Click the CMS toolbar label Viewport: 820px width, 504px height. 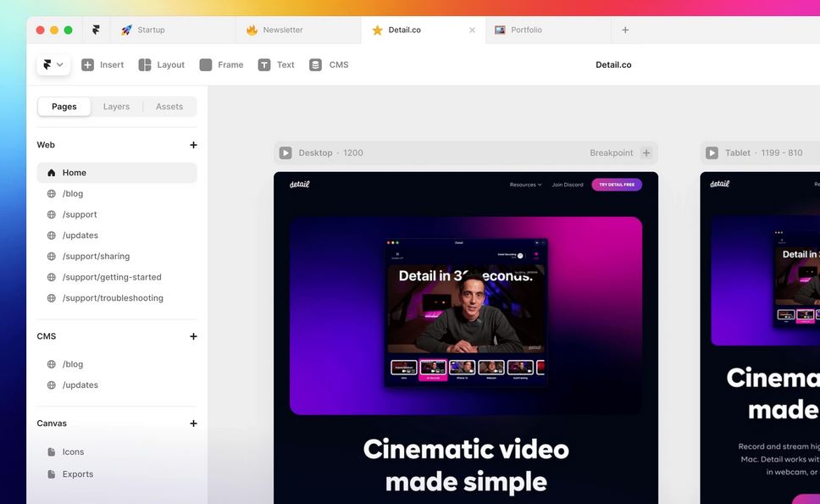(339, 65)
